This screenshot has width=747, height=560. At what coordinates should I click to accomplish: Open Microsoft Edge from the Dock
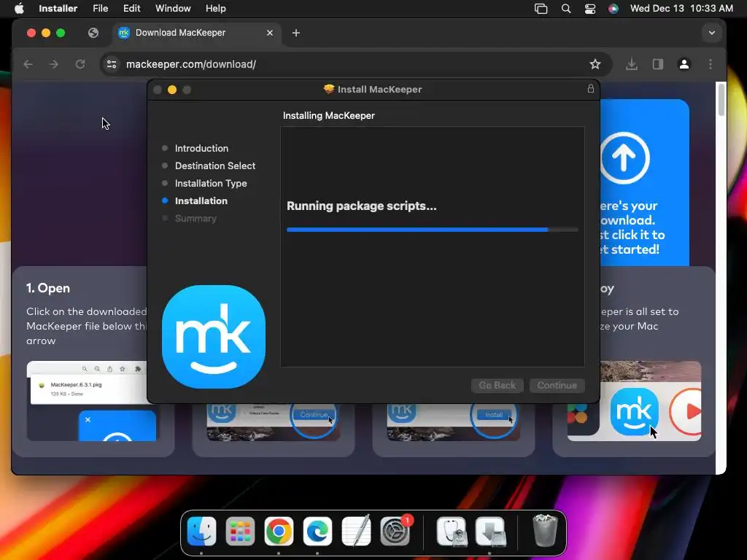pyautogui.click(x=317, y=531)
